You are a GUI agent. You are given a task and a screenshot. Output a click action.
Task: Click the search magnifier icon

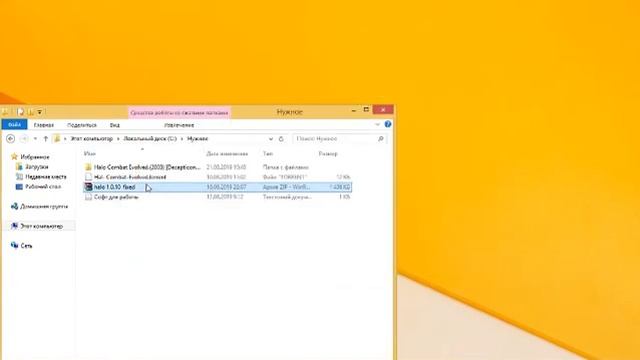[380, 139]
